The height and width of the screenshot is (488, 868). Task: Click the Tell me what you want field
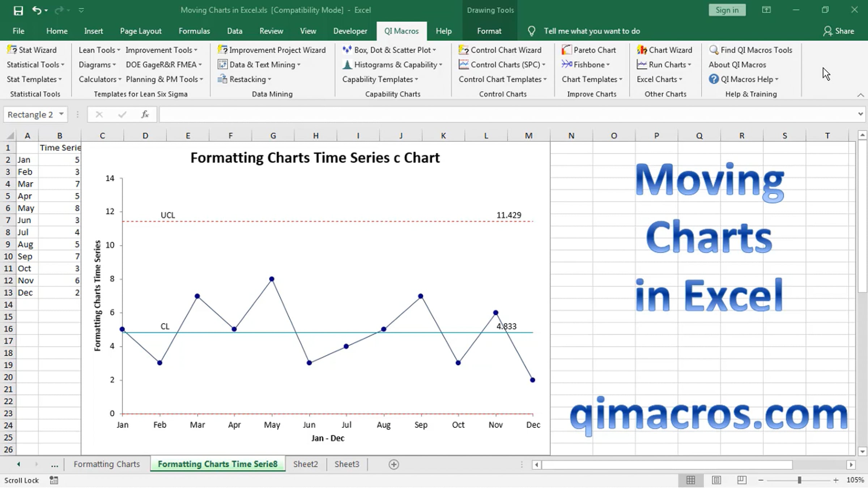coord(592,31)
